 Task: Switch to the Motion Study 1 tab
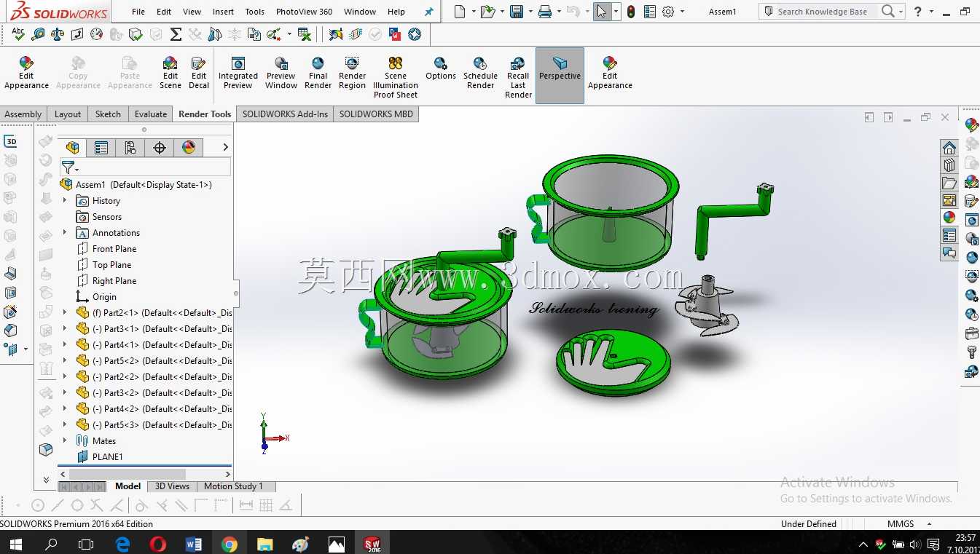[233, 486]
